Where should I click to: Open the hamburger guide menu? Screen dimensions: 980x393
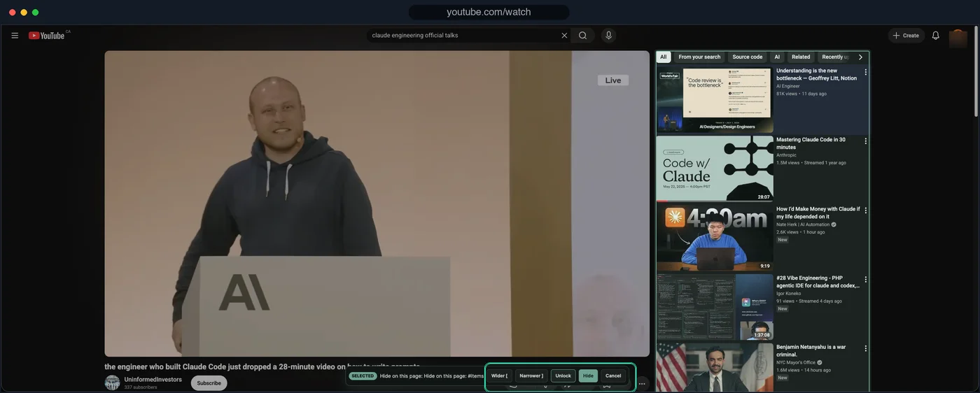point(15,36)
